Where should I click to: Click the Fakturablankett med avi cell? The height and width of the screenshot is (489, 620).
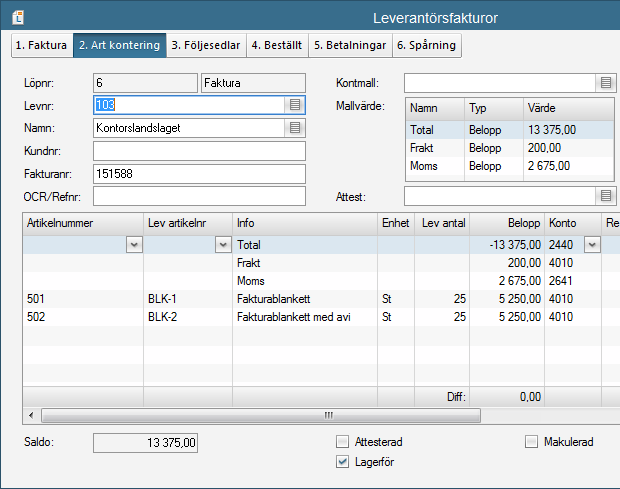pos(305,317)
